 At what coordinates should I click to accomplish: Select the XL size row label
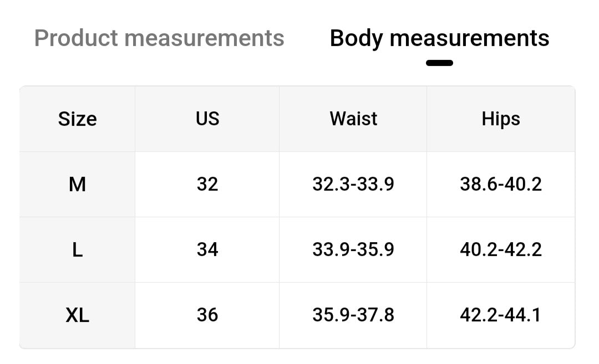point(77,315)
